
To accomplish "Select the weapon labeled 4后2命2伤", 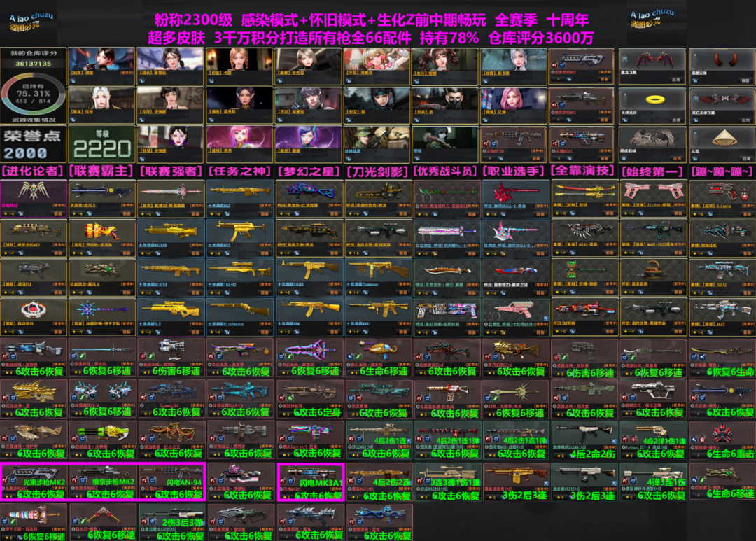I will tap(584, 440).
